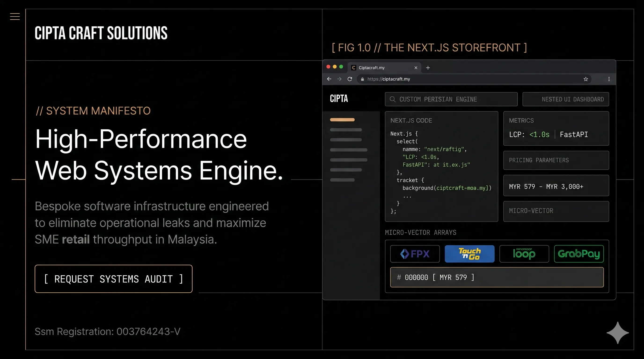Open the Pricing Parameters panel

click(x=556, y=160)
